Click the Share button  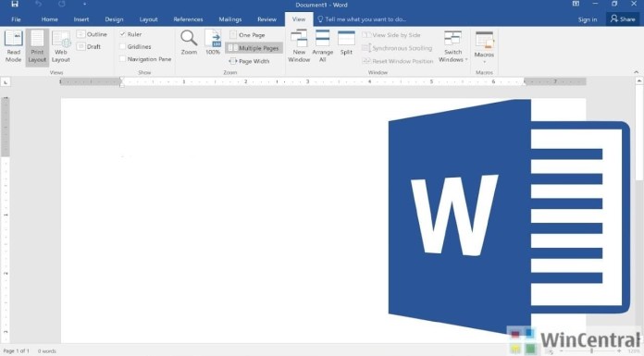click(623, 18)
